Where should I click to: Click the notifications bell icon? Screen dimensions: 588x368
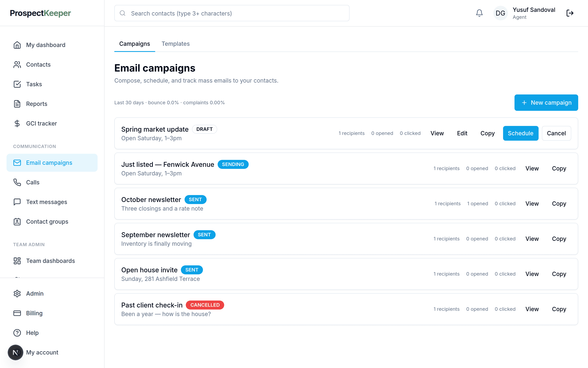tap(479, 13)
